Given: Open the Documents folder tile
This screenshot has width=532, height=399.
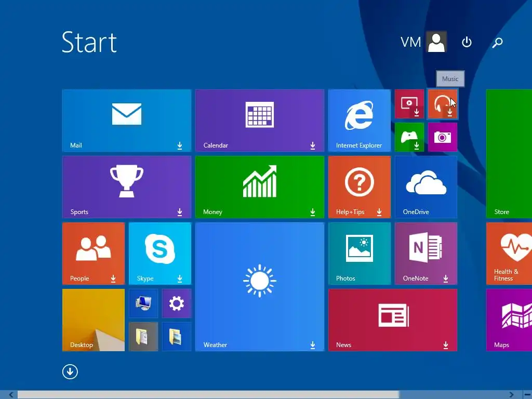Looking at the screenshot, I should click(x=143, y=337).
